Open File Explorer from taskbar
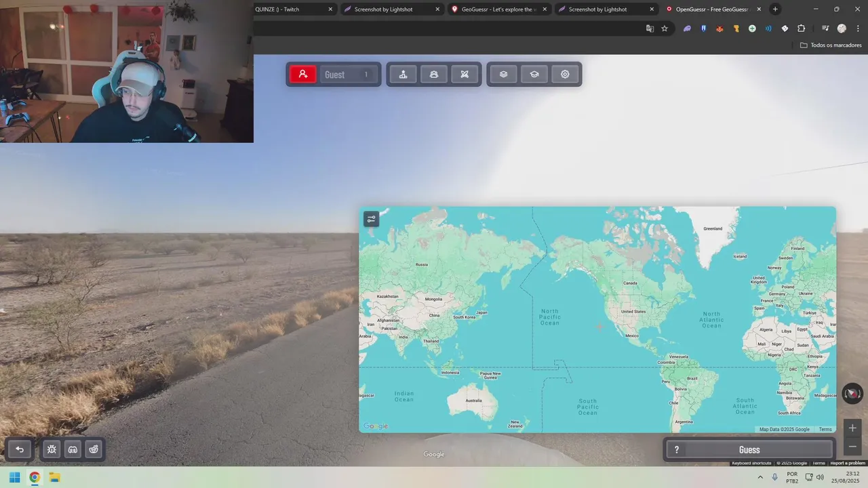Viewport: 868px width, 488px height. 55,477
